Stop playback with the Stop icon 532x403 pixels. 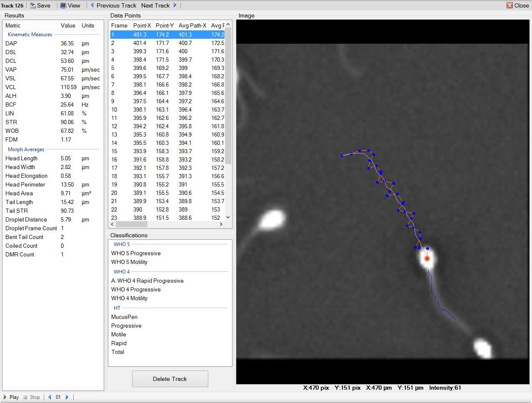click(25, 397)
